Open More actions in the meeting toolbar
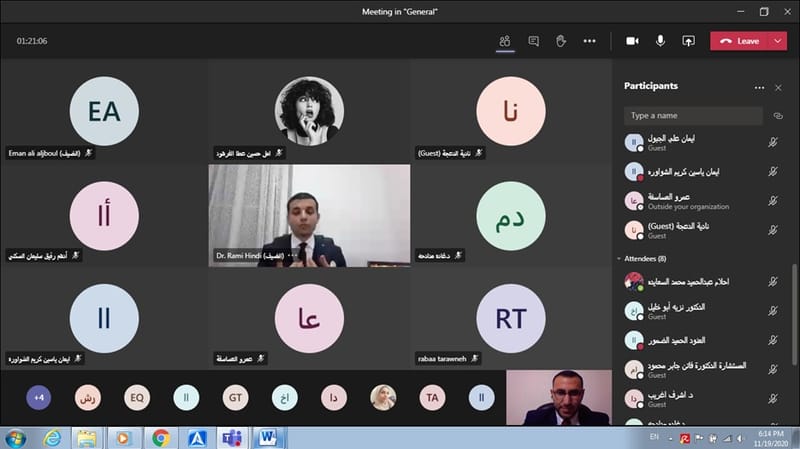Screen dimensions: 800x449 click(x=589, y=41)
